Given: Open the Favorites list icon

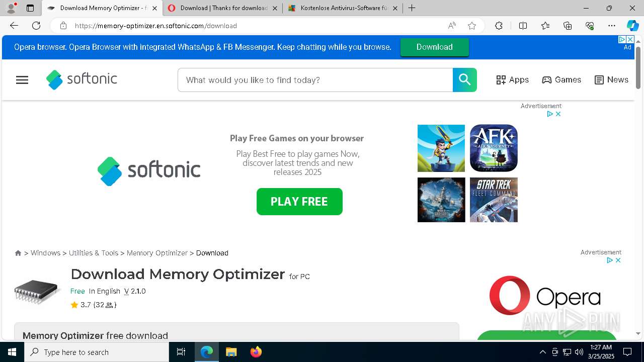Looking at the screenshot, I should 545,26.
